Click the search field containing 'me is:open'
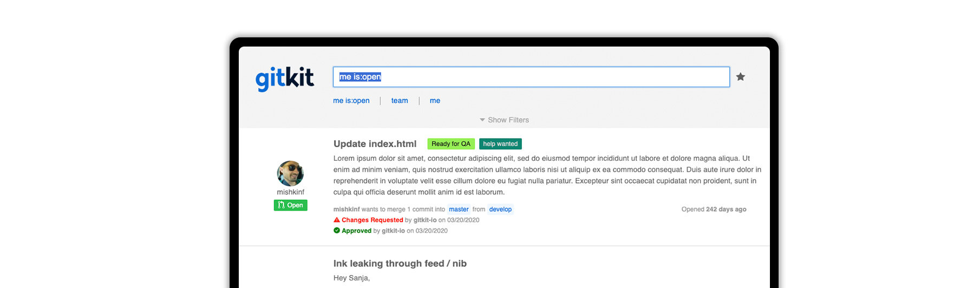The height and width of the screenshot is (288, 980). (x=531, y=77)
